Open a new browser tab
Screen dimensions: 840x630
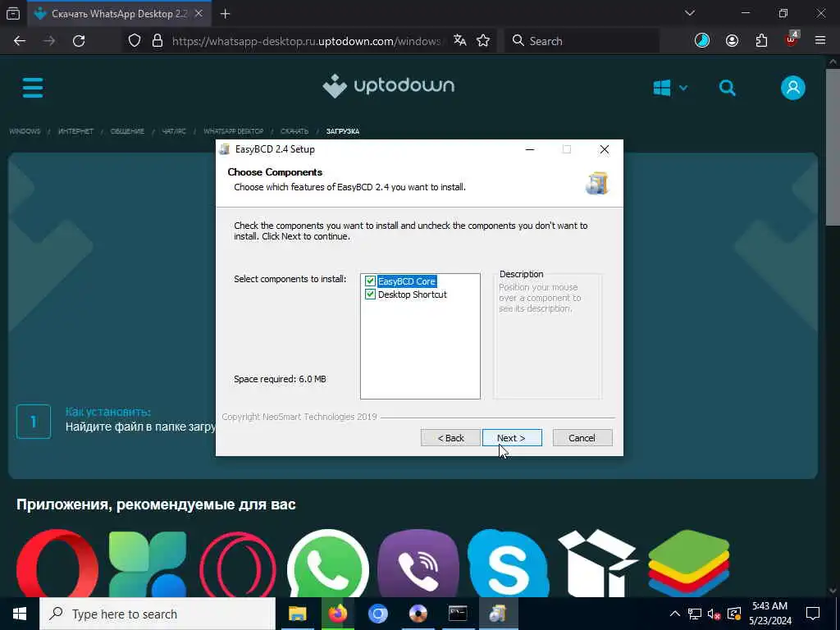[x=225, y=14]
